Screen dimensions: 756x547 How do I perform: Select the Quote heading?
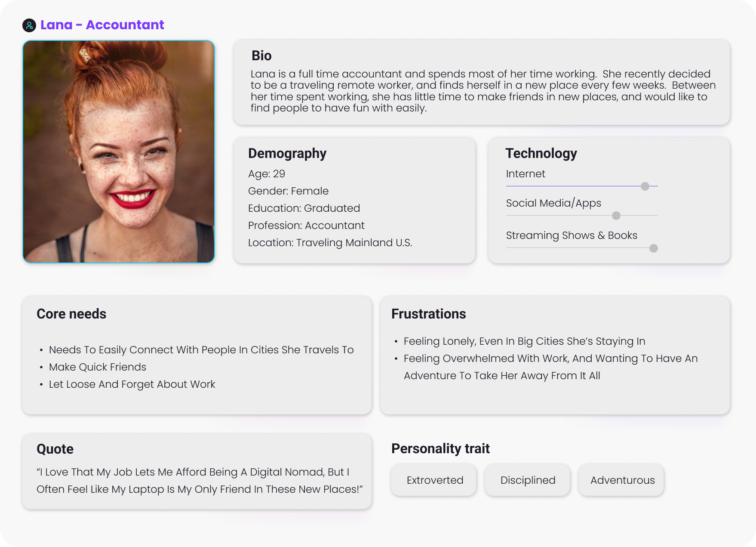click(55, 449)
